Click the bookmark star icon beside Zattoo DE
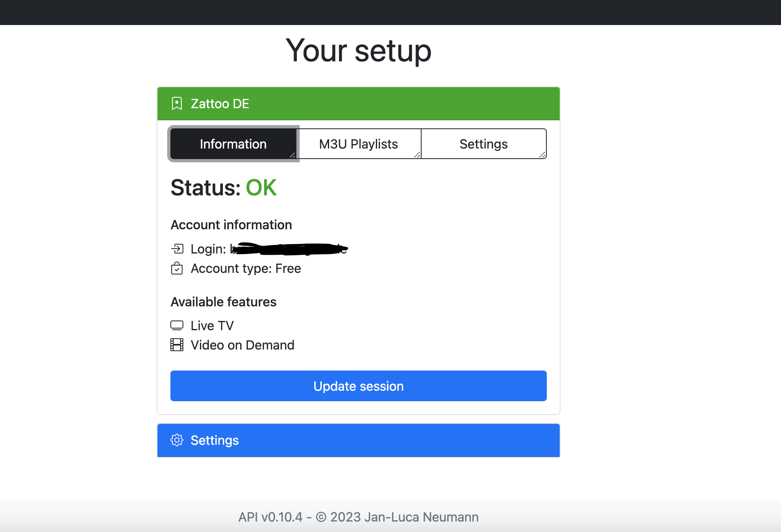 (177, 104)
